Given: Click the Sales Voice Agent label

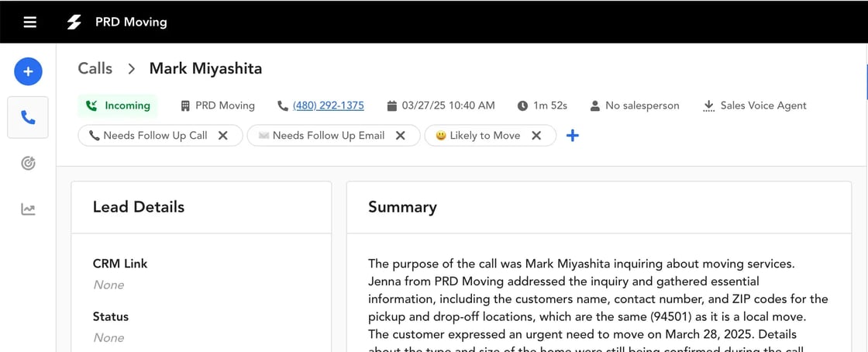Looking at the screenshot, I should 763,105.
